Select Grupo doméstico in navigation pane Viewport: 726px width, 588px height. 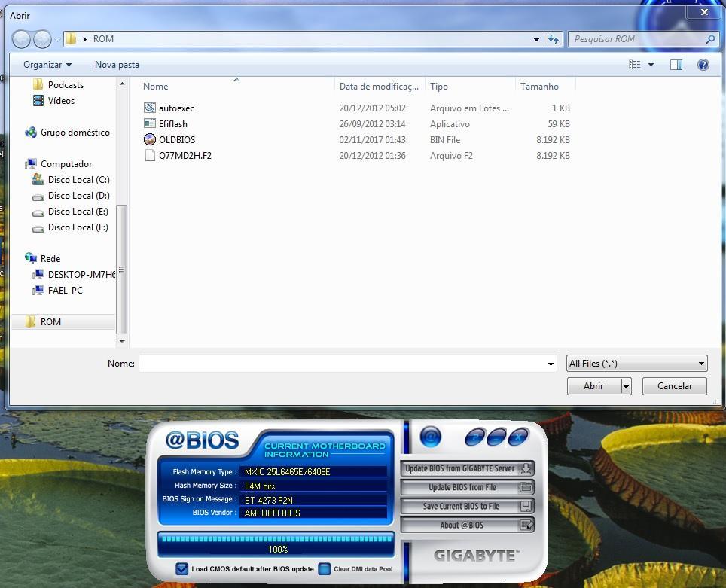[75, 132]
